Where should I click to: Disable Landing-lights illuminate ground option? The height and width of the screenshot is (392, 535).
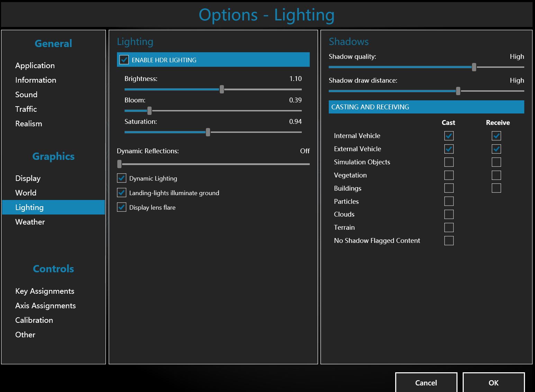coord(121,193)
